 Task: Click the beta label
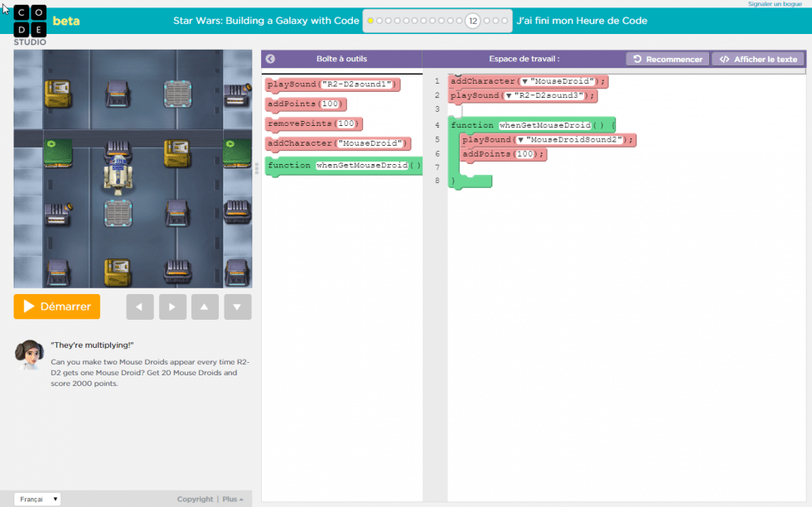point(66,21)
